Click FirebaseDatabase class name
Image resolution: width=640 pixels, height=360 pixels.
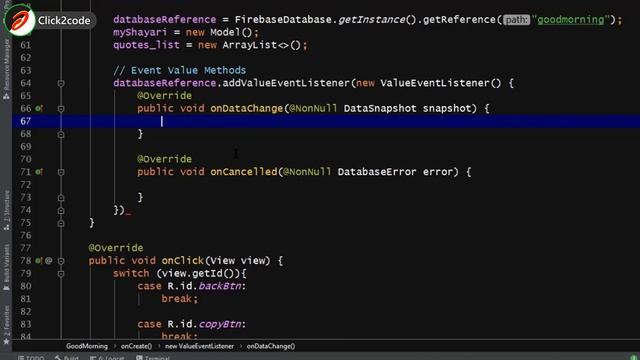pyautogui.click(x=283, y=20)
